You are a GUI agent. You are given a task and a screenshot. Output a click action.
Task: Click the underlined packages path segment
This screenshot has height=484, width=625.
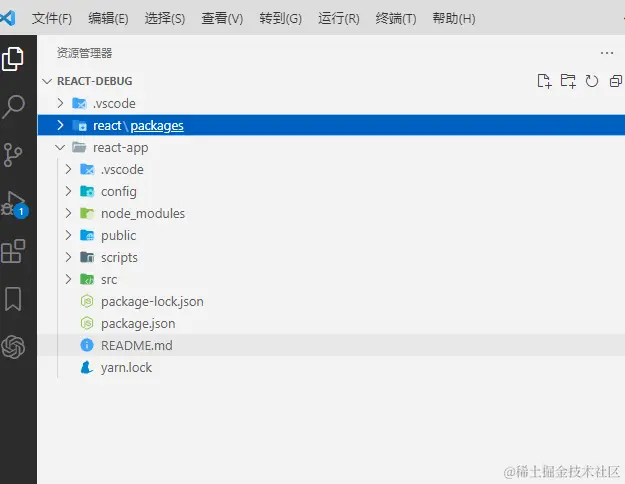pyautogui.click(x=157, y=126)
